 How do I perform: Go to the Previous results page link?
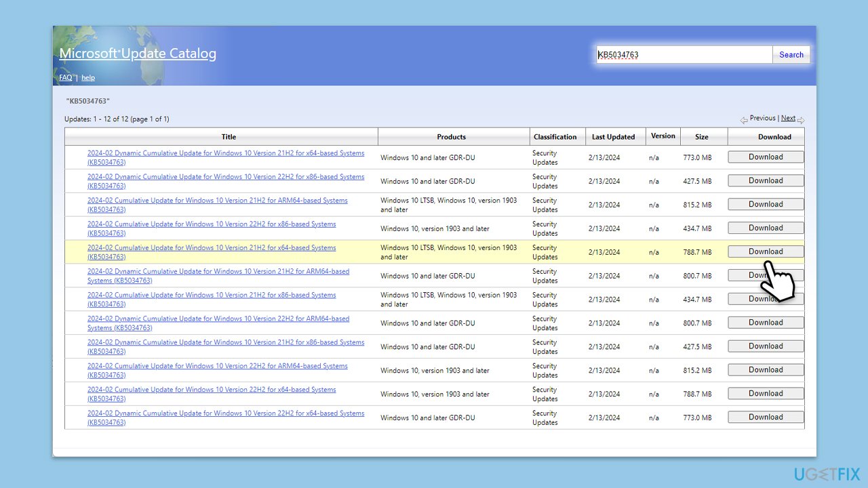coord(762,118)
